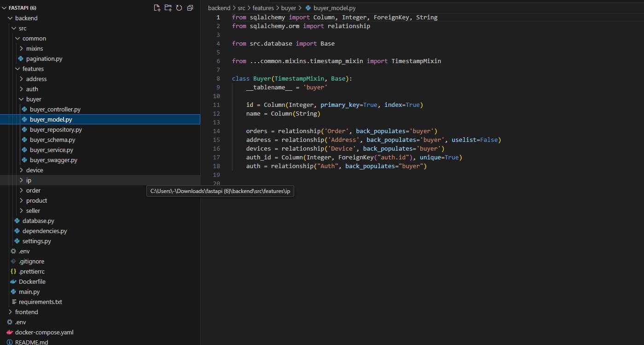Expand the address folder
Viewport: 644px width, 345px height.
pyautogui.click(x=21, y=79)
